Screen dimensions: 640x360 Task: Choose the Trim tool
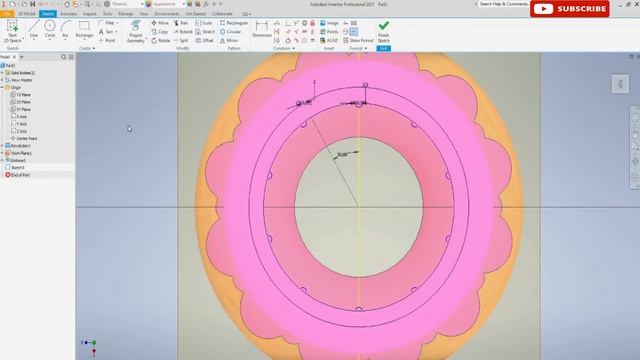tap(181, 23)
